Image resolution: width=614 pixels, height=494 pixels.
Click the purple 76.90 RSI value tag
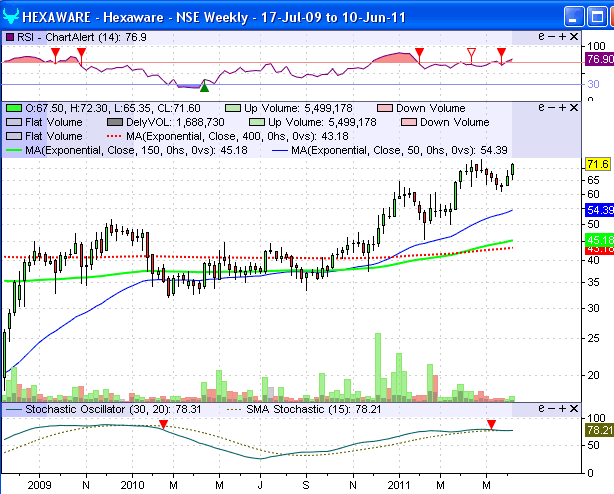[x=600, y=59]
